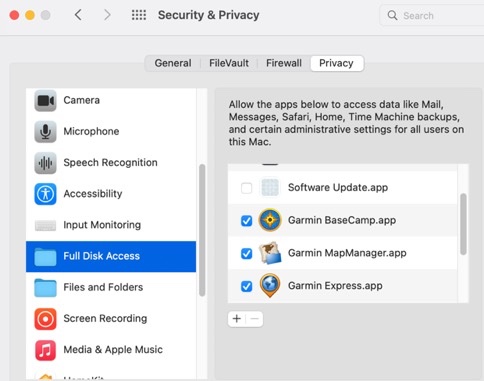Switch to the Firewall tab
The height and width of the screenshot is (381, 484).
284,63
